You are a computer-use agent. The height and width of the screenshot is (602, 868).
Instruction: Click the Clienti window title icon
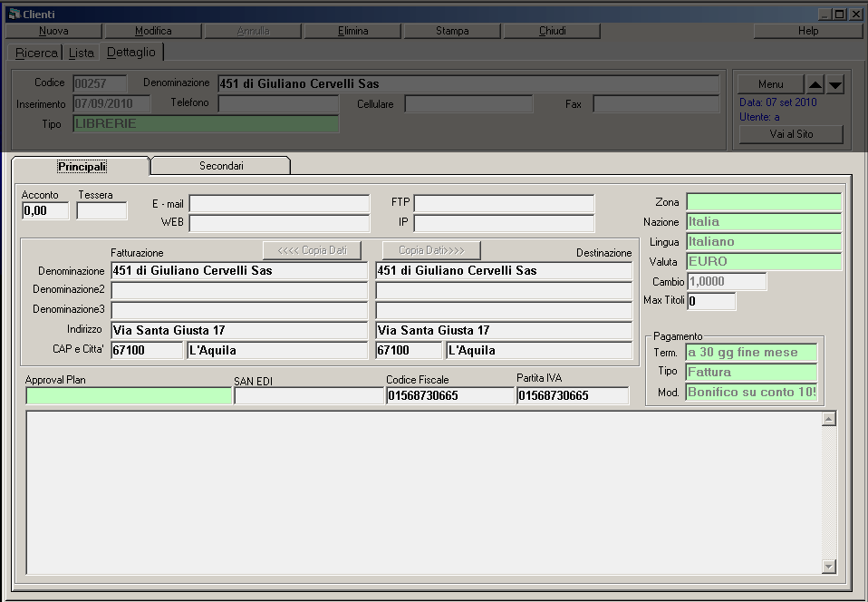[14, 14]
